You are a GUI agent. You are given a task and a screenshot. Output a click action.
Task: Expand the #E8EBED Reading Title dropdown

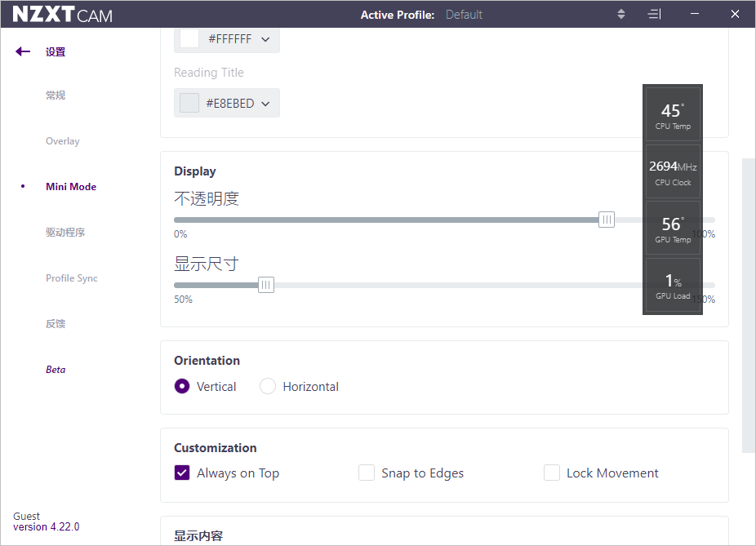(227, 104)
